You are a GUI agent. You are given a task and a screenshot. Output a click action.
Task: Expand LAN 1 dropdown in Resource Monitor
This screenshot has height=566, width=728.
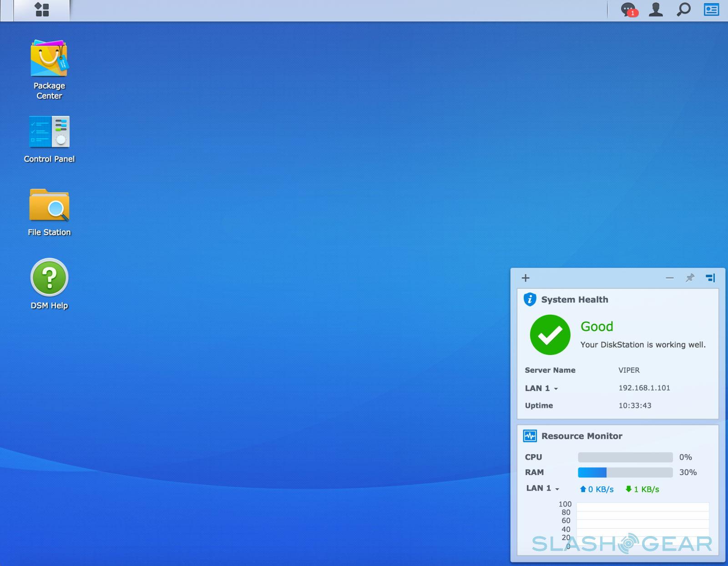pos(542,488)
